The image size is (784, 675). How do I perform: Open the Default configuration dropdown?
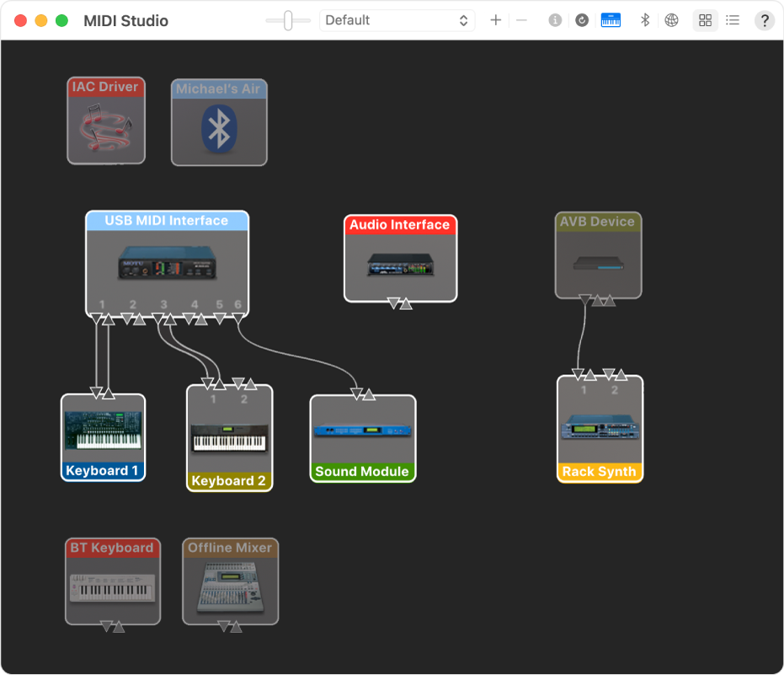(x=397, y=19)
